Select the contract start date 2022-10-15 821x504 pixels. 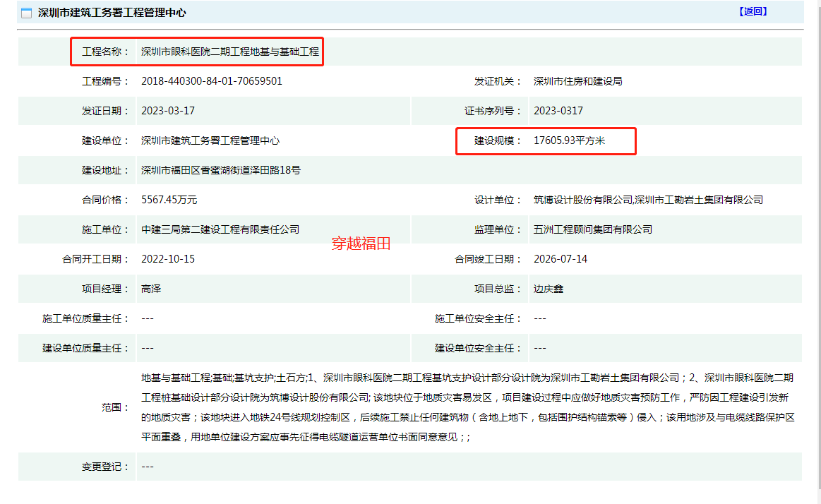pyautogui.click(x=168, y=259)
